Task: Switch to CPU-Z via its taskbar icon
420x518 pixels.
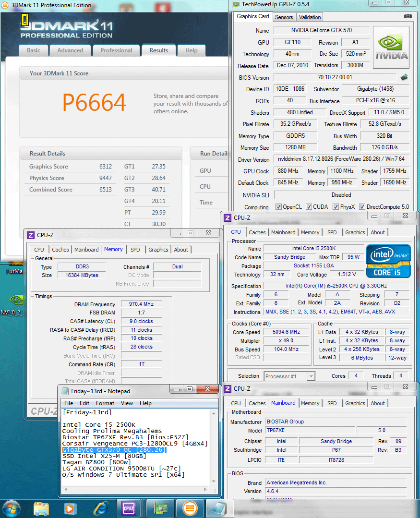Action: coord(129,508)
